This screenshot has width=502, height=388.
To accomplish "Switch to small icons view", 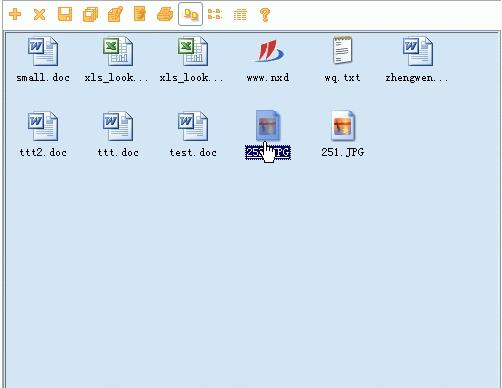I will [215, 14].
